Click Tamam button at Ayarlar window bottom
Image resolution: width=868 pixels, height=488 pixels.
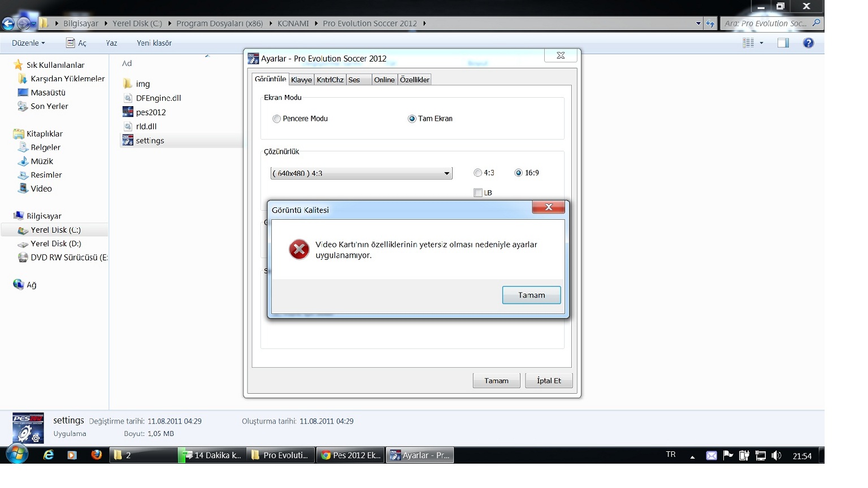coord(496,381)
